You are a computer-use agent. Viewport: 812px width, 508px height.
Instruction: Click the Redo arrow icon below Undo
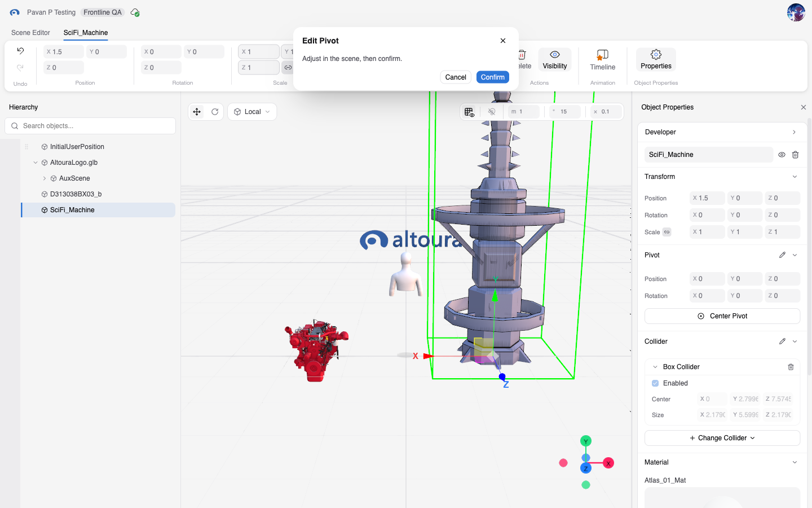pos(20,67)
